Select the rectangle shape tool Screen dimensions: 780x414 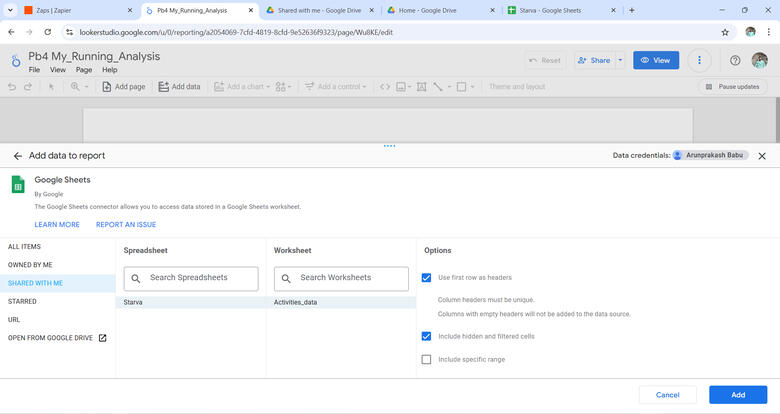tap(462, 87)
